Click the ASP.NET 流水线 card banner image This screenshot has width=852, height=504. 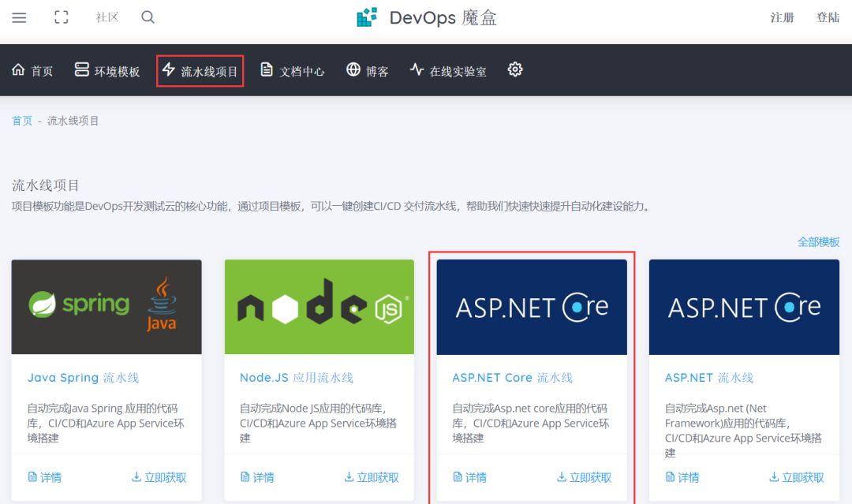(745, 307)
